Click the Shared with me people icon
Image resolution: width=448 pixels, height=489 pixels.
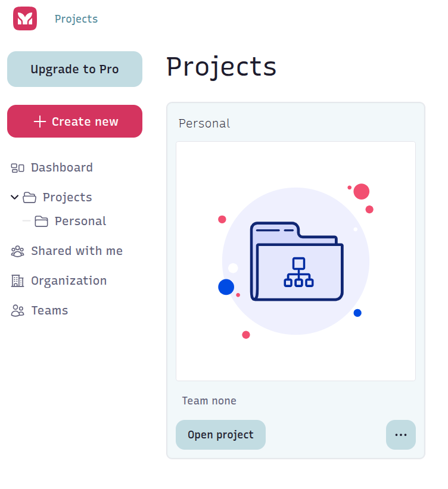pyautogui.click(x=17, y=251)
